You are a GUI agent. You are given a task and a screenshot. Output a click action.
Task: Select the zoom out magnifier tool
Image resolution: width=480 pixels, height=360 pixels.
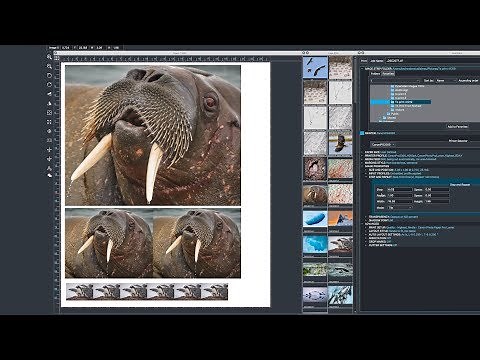[49, 66]
